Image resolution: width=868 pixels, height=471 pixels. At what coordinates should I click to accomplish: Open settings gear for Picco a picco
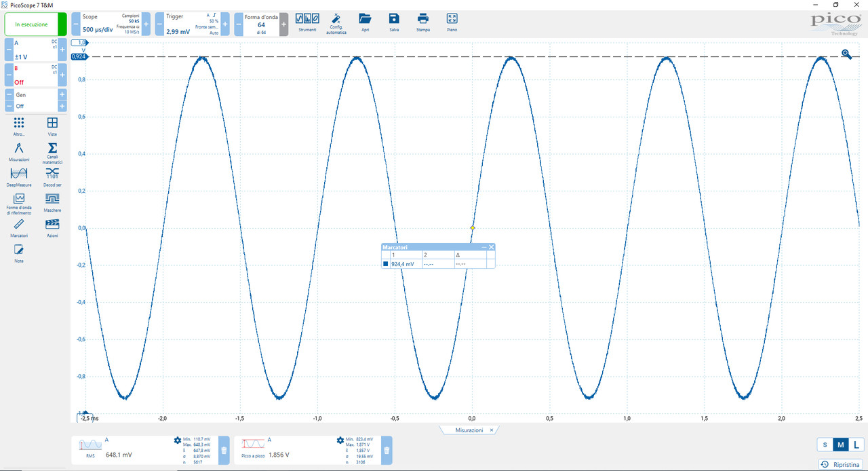340,440
